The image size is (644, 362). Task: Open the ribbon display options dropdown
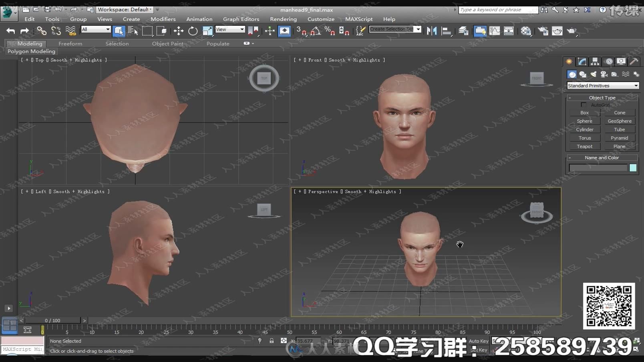[x=249, y=43]
